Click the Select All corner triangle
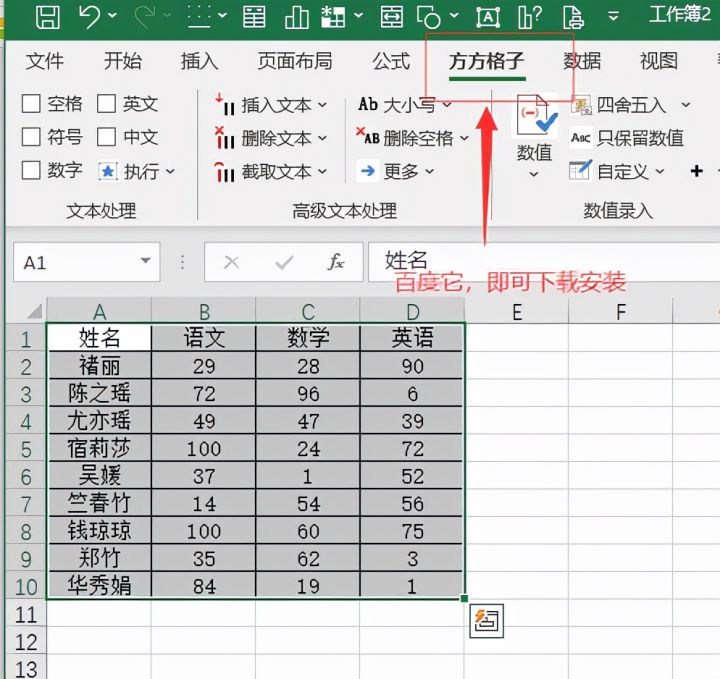The height and width of the screenshot is (679, 720). point(34,311)
